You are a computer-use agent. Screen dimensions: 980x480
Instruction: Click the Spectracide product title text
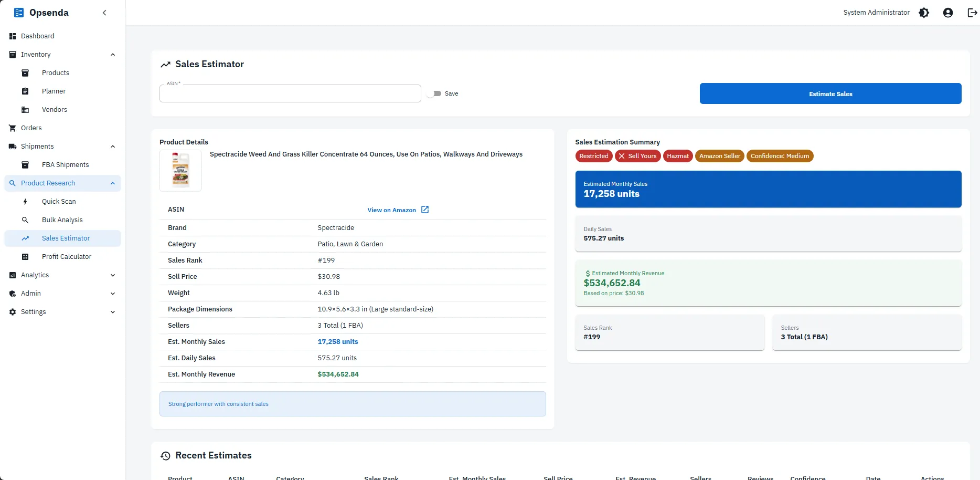coord(366,154)
